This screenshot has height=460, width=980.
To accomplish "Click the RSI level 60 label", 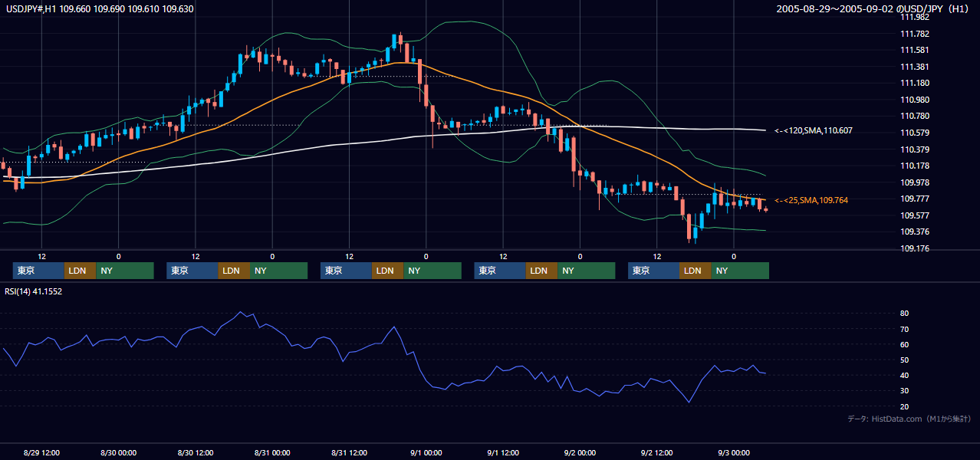I will coord(905,344).
